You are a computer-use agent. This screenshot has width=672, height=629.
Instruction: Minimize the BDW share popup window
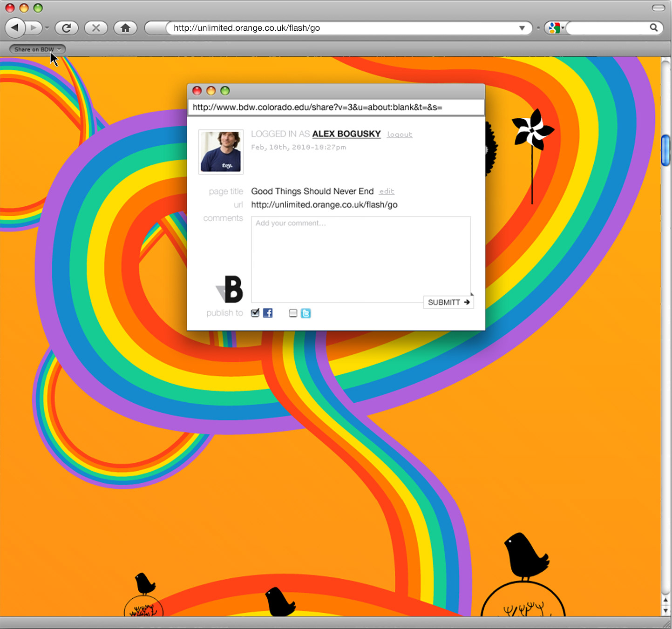[211, 91]
